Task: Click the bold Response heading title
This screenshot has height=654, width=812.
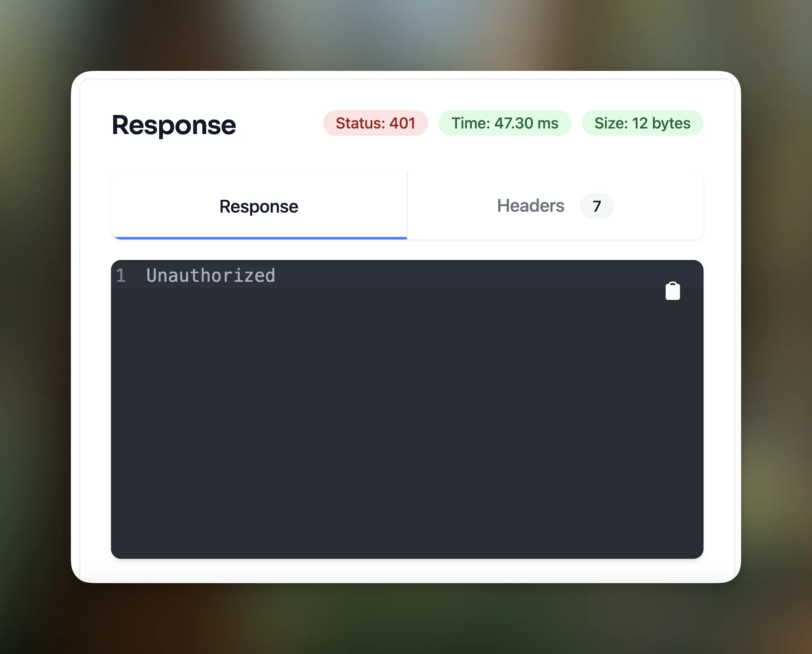Action: pos(174,125)
